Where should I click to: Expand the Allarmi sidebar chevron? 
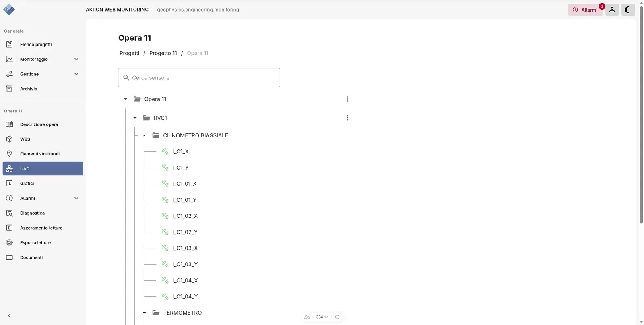click(x=76, y=198)
